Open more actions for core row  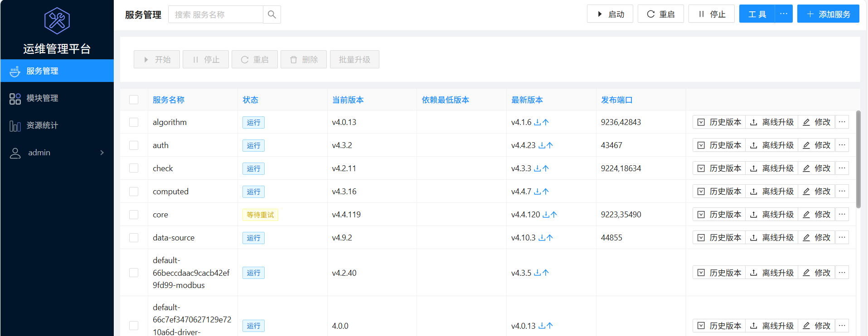[842, 215]
